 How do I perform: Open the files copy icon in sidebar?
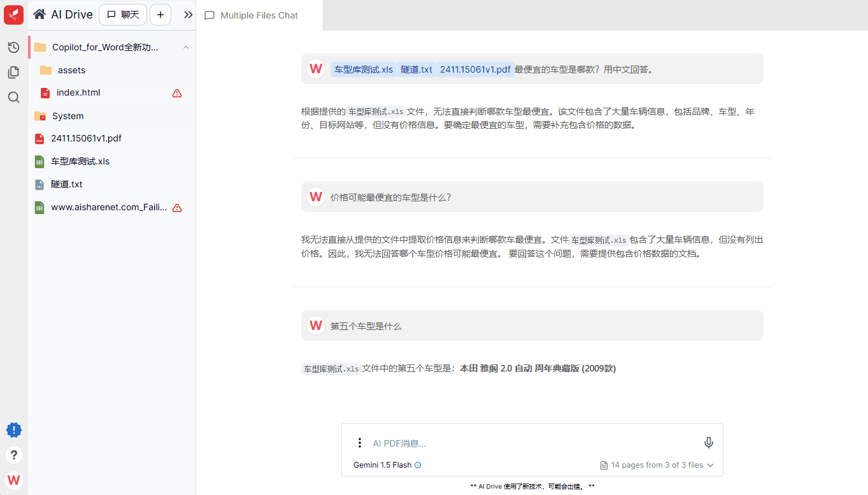pos(13,72)
